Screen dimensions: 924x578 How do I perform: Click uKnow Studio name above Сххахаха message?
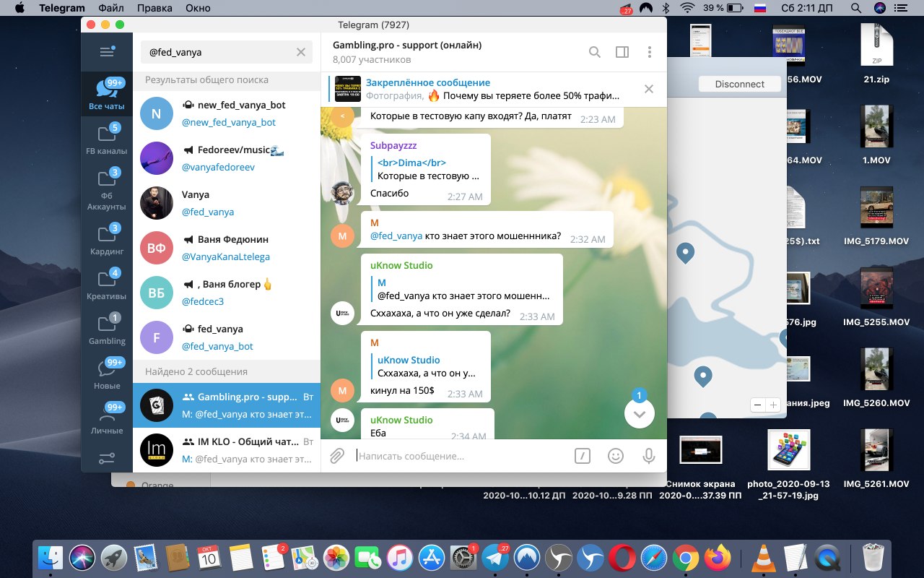401,265
